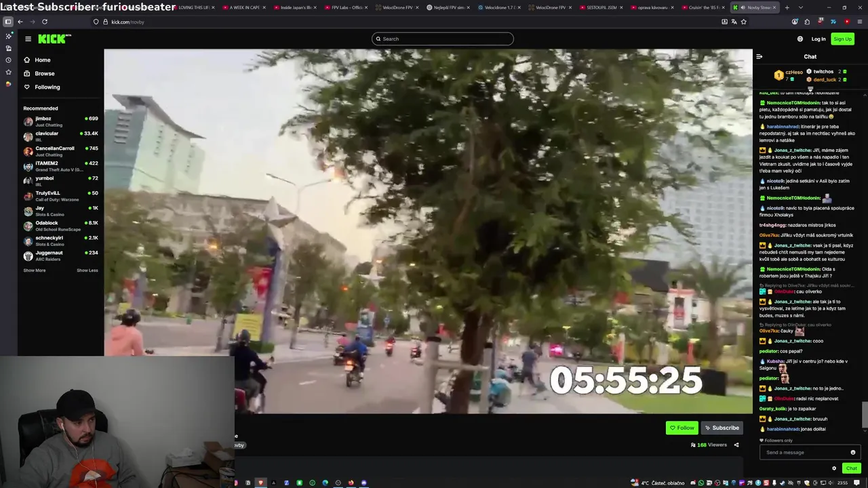The image size is (868, 488).
Task: Open chat settings via the gear icon
Action: [x=834, y=468]
